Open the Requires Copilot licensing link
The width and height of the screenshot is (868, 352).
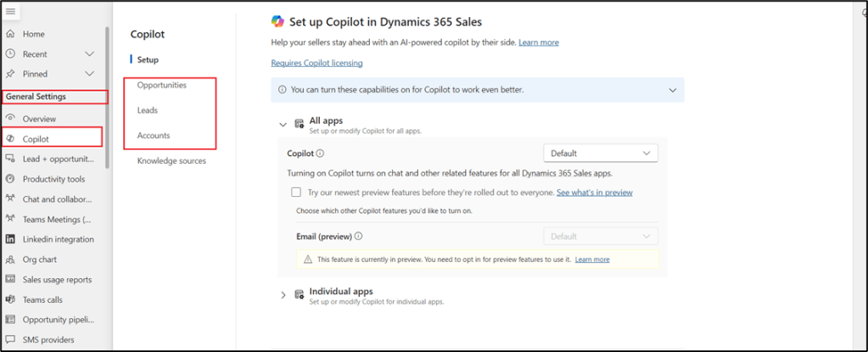[x=316, y=63]
